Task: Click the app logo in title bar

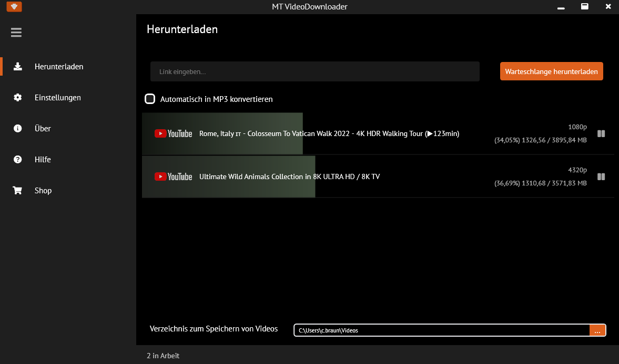Action: (x=14, y=7)
